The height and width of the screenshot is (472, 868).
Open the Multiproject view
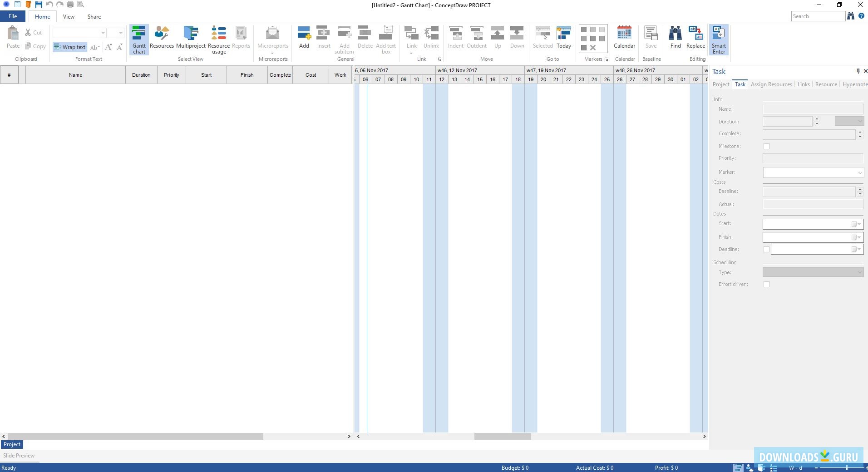[191, 37]
